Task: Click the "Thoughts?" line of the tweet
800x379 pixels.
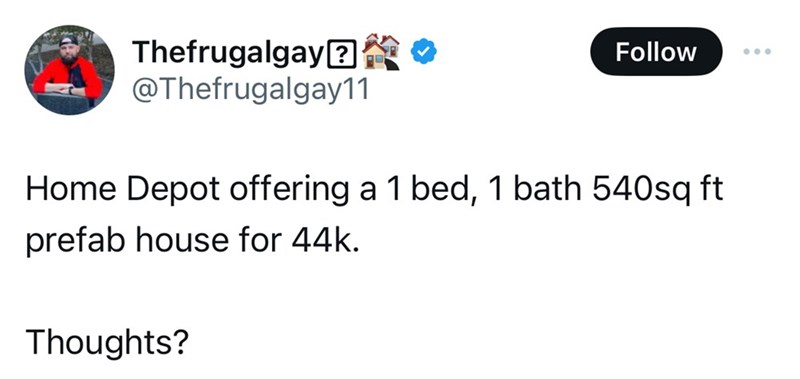Action: [x=107, y=341]
